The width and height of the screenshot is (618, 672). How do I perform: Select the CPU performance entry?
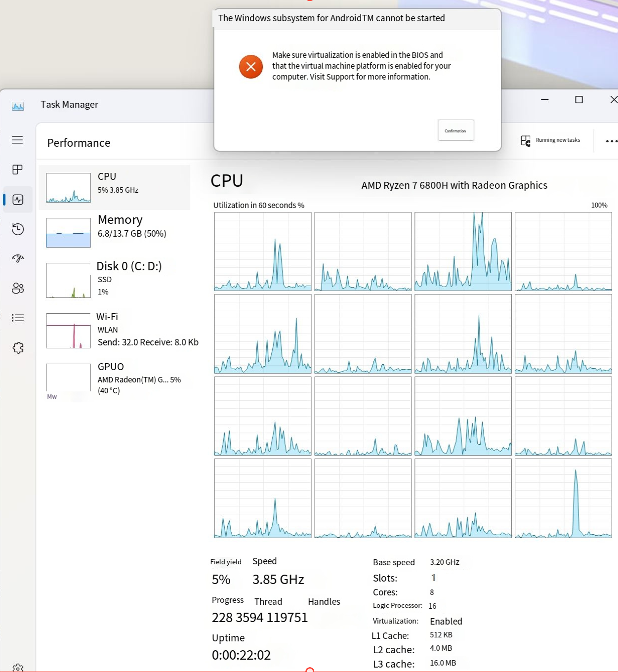click(x=115, y=187)
